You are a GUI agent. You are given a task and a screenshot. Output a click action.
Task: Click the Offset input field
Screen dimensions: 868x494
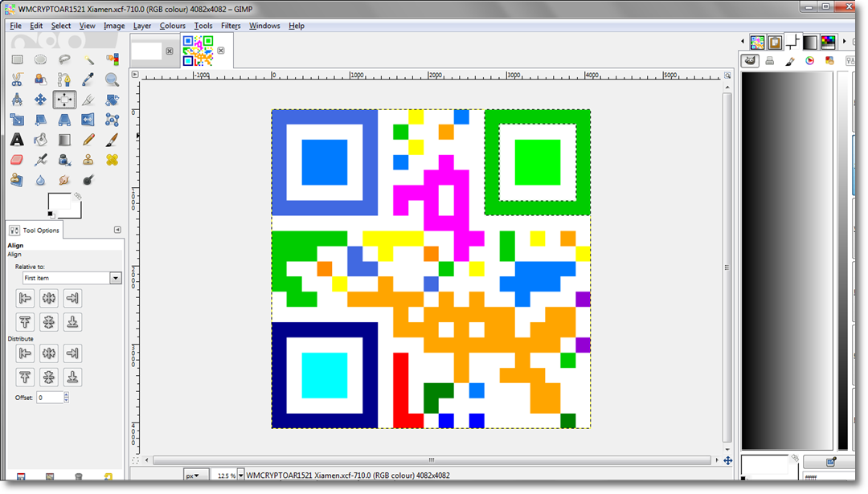pyautogui.click(x=50, y=397)
